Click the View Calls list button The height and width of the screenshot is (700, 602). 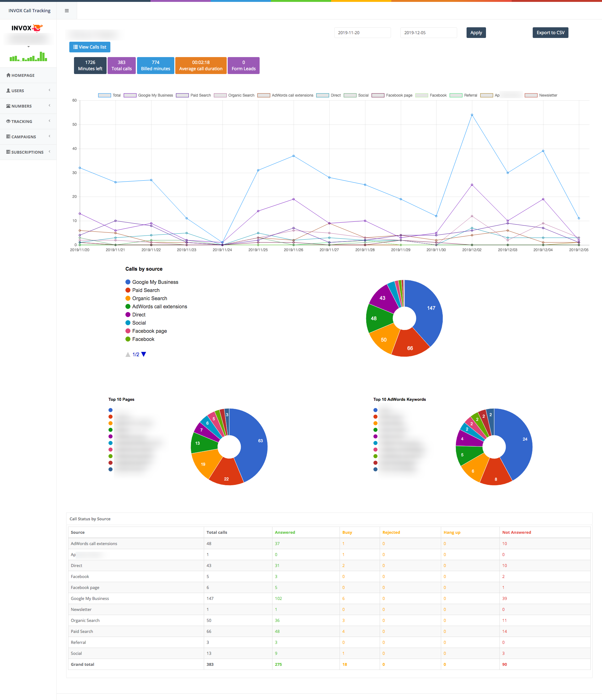pos(90,47)
